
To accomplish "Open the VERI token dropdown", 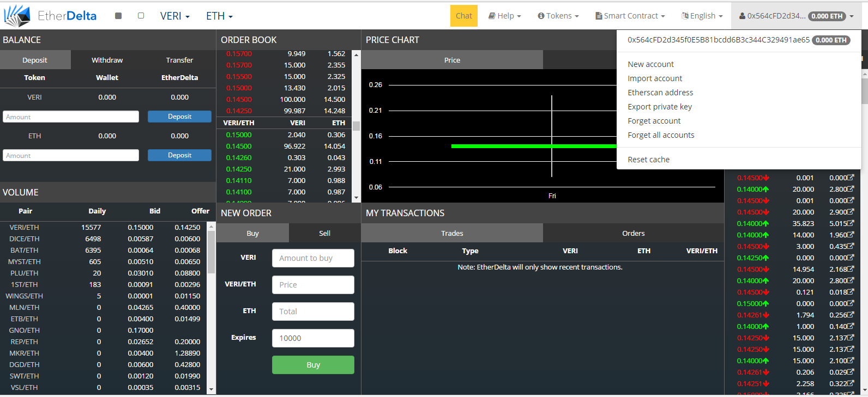I will pos(174,16).
